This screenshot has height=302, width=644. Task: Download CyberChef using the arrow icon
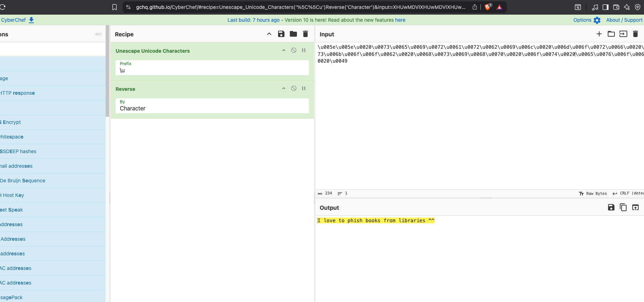pos(31,20)
